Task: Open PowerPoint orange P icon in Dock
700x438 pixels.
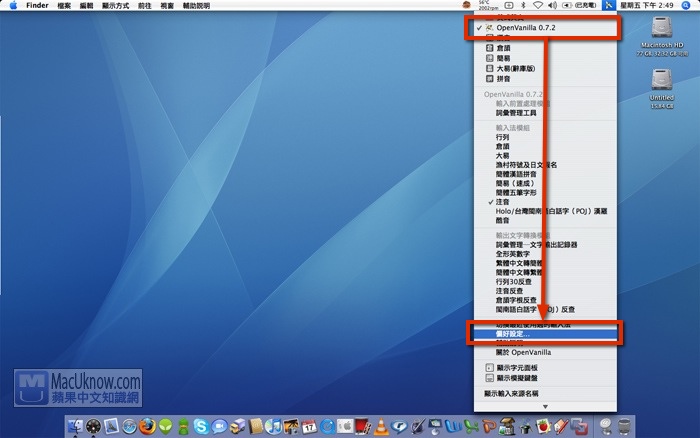Action: point(489,427)
